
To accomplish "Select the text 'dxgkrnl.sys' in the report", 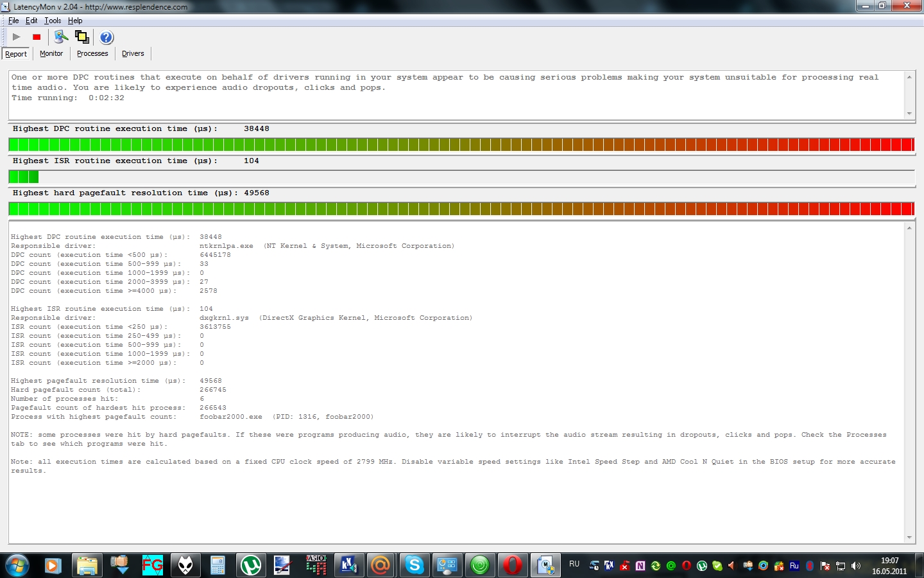I will point(224,318).
